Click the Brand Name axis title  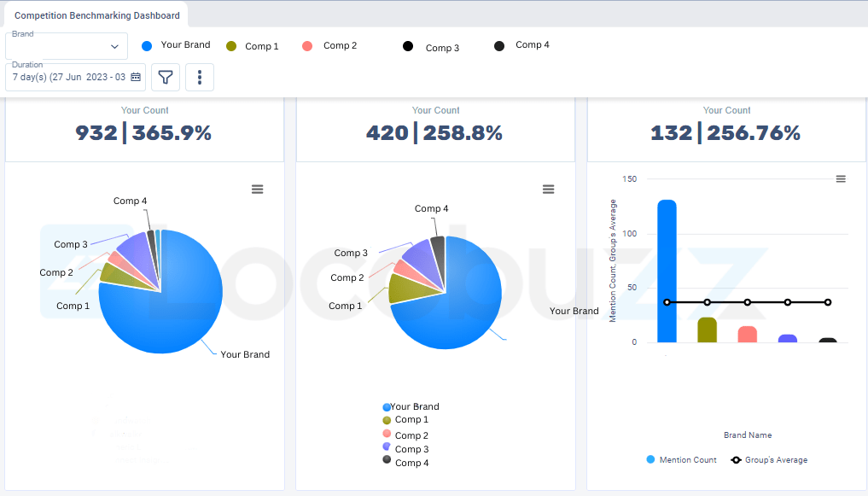click(x=748, y=435)
